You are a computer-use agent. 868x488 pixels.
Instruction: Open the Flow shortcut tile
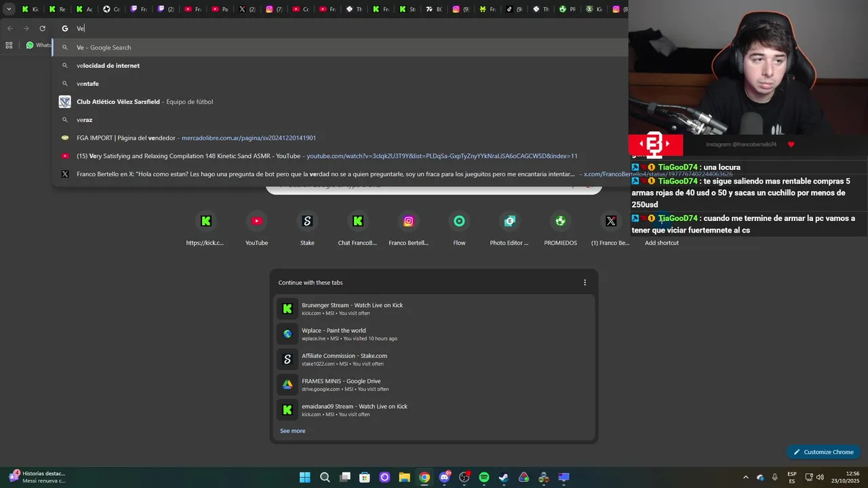pos(459,228)
